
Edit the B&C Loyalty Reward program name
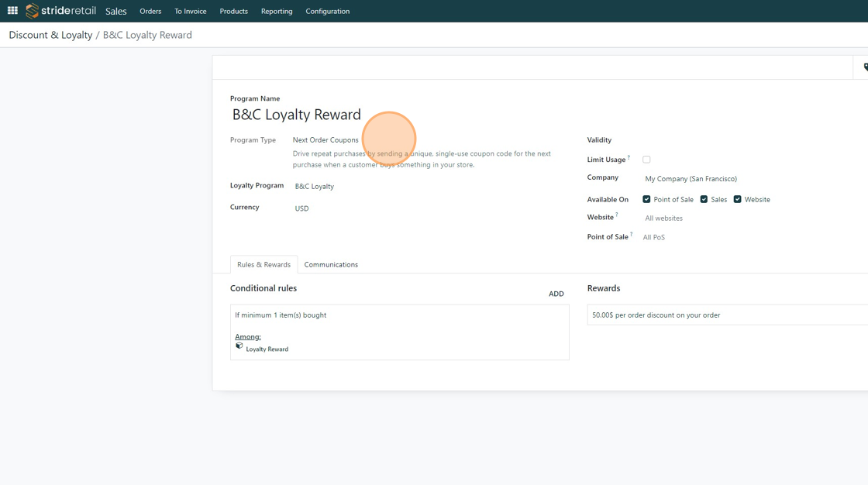(x=297, y=115)
